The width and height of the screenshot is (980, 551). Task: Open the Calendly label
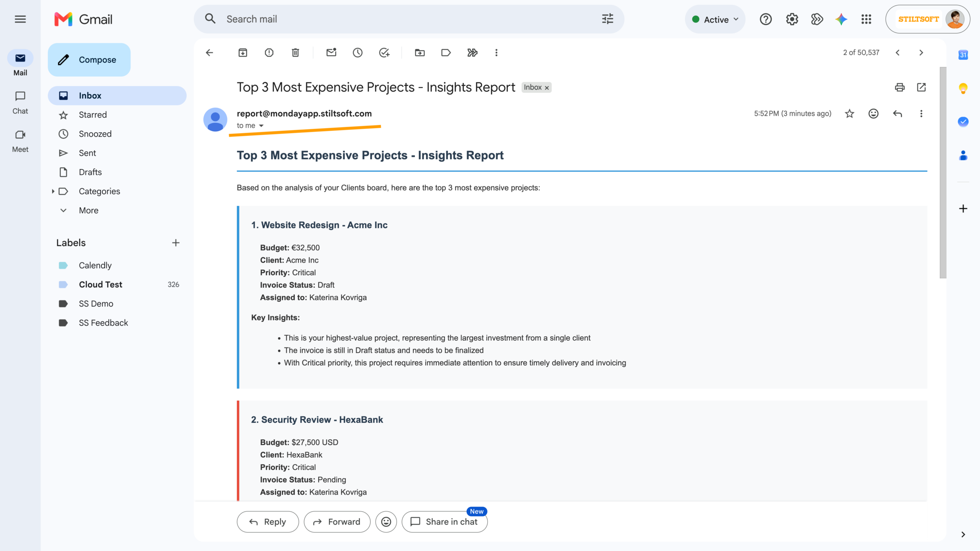click(117, 266)
